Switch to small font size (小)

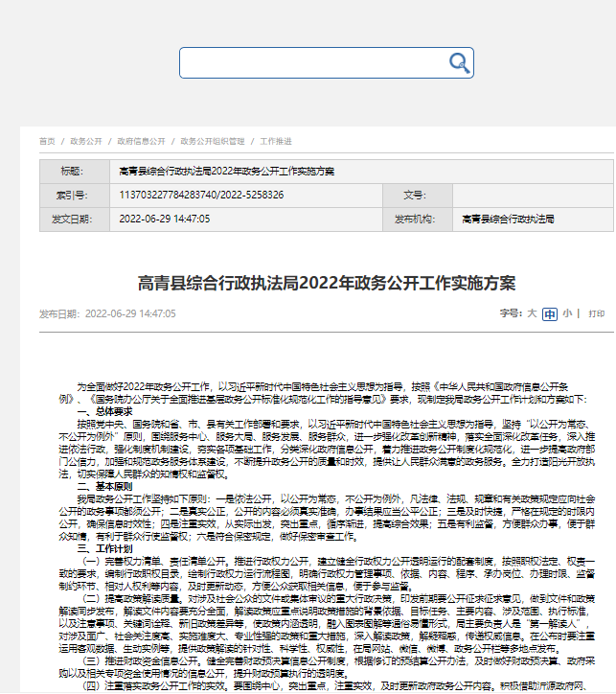tap(567, 313)
